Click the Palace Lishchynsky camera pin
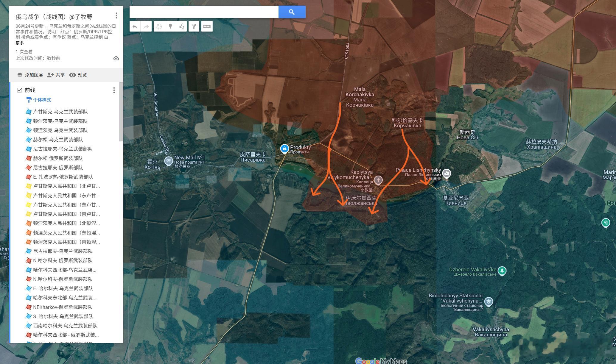 point(446,174)
